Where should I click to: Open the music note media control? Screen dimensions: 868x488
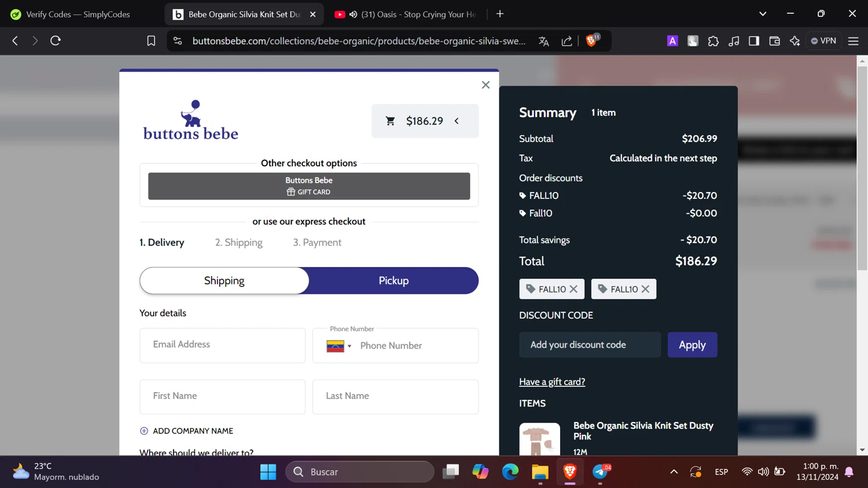[x=734, y=40]
